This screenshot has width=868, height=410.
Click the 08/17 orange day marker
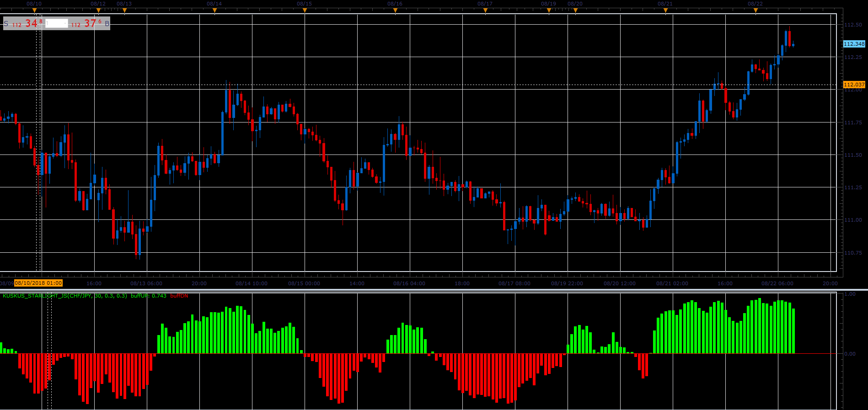pyautogui.click(x=485, y=11)
